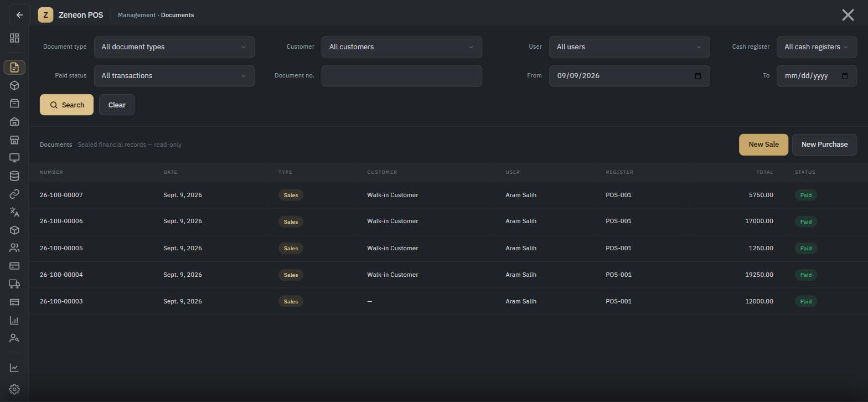Expand the All customers dropdown
Screen dimensions: 868x402
[402, 47]
